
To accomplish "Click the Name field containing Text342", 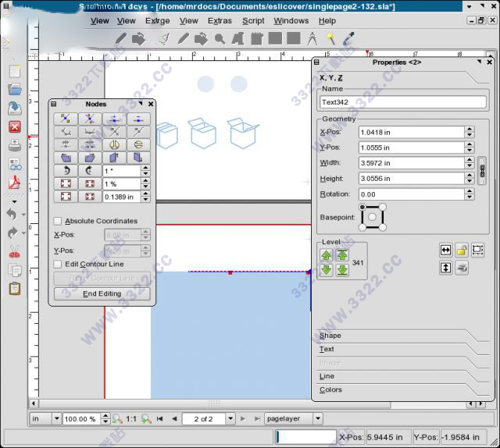I will pyautogui.click(x=403, y=101).
